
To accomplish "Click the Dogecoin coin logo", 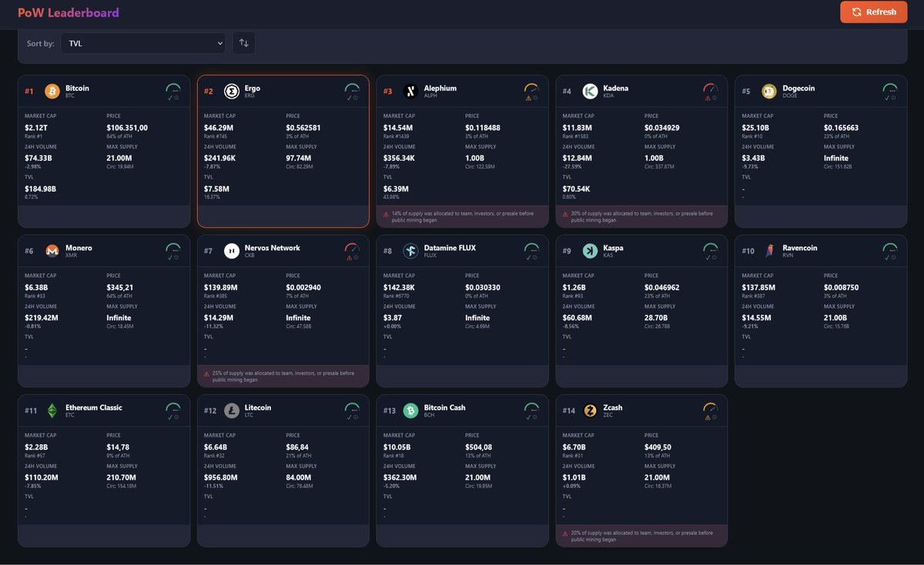I will (768, 92).
